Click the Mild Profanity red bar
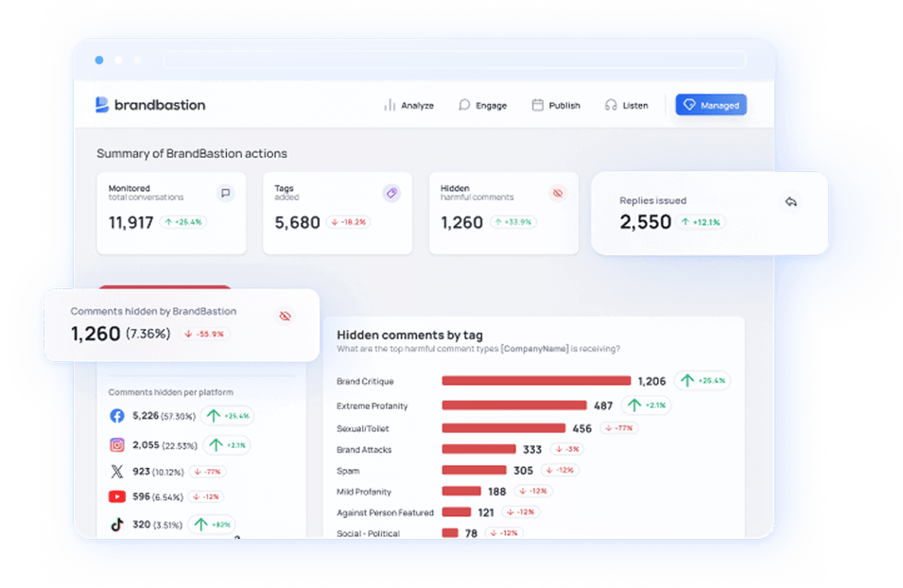Screen dimensions: 903x588 461,492
